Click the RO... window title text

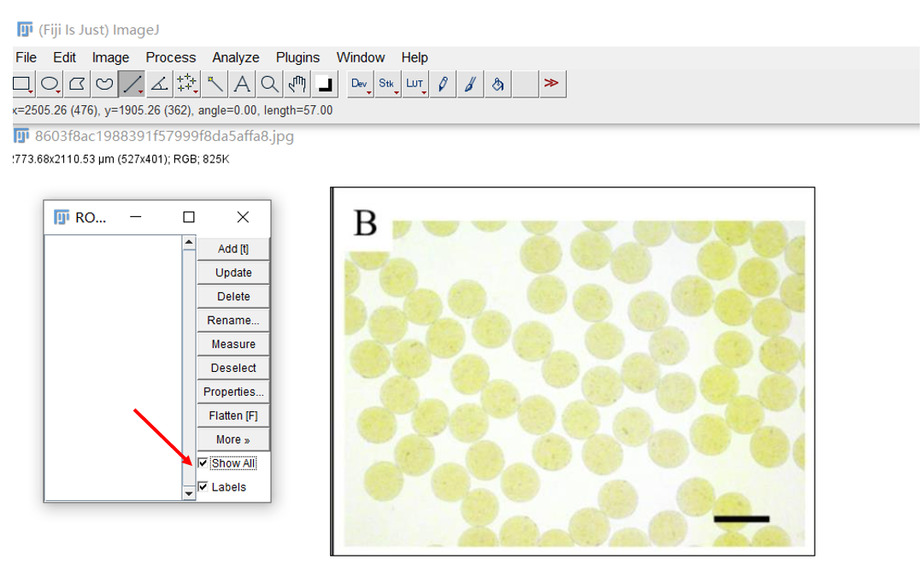click(x=90, y=217)
